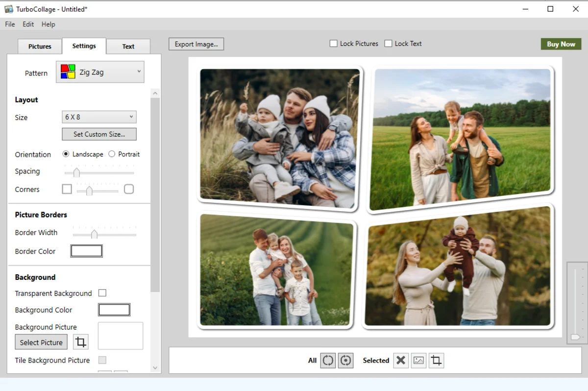The width and height of the screenshot is (588, 391).
Task: Expand the 6 X 8 size dropdown
Action: pyautogui.click(x=99, y=117)
